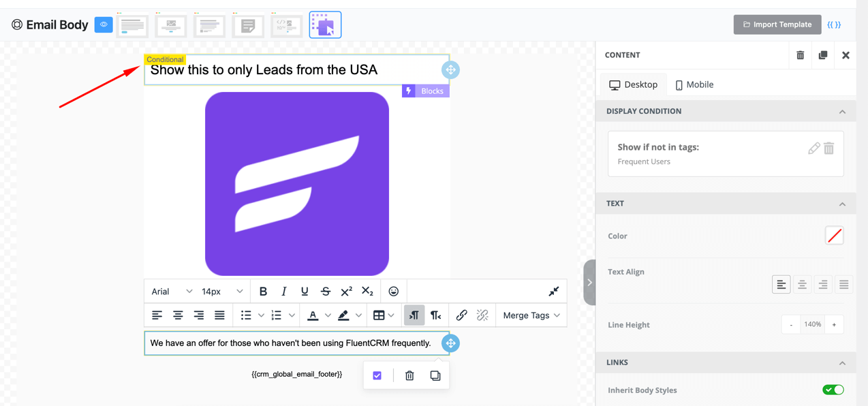This screenshot has height=406, width=868.
Task: Toggle underline formatting
Action: click(305, 292)
